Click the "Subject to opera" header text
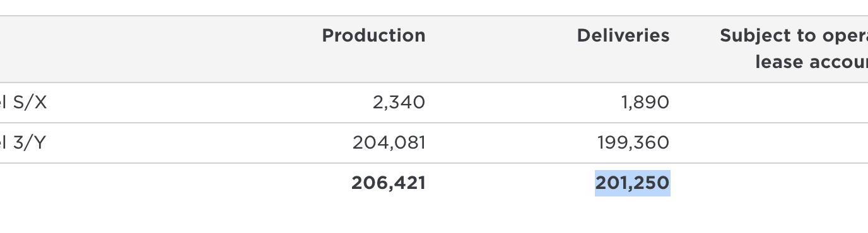Image resolution: width=868 pixels, height=233 pixels. (x=794, y=36)
